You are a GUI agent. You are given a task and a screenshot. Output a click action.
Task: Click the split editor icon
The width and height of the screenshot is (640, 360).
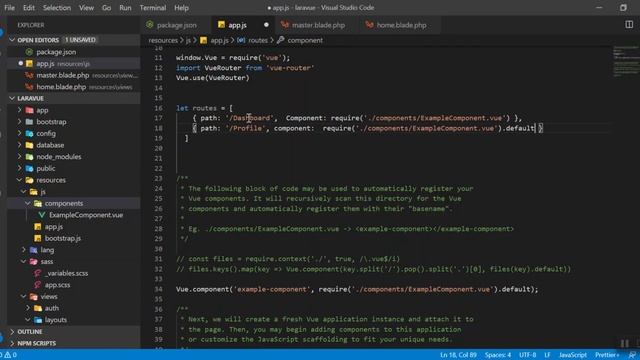tap(629, 25)
